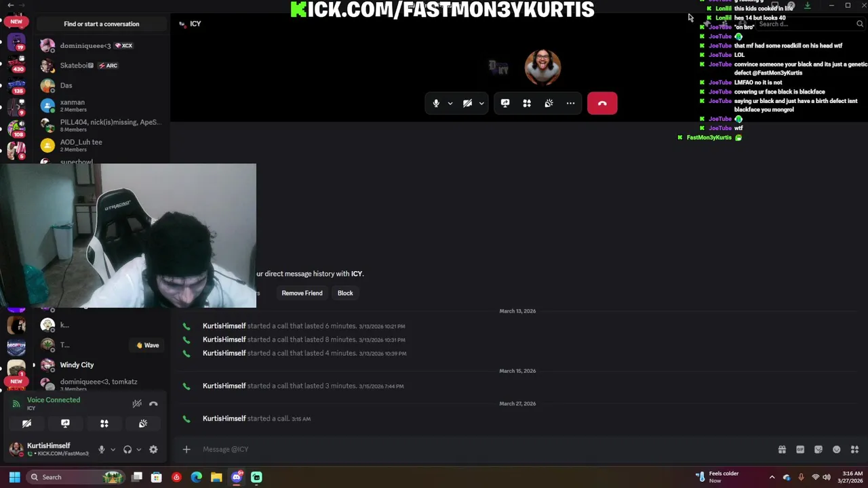The height and width of the screenshot is (488, 868).
Task: Click ICY header title
Action: pyautogui.click(x=195, y=24)
